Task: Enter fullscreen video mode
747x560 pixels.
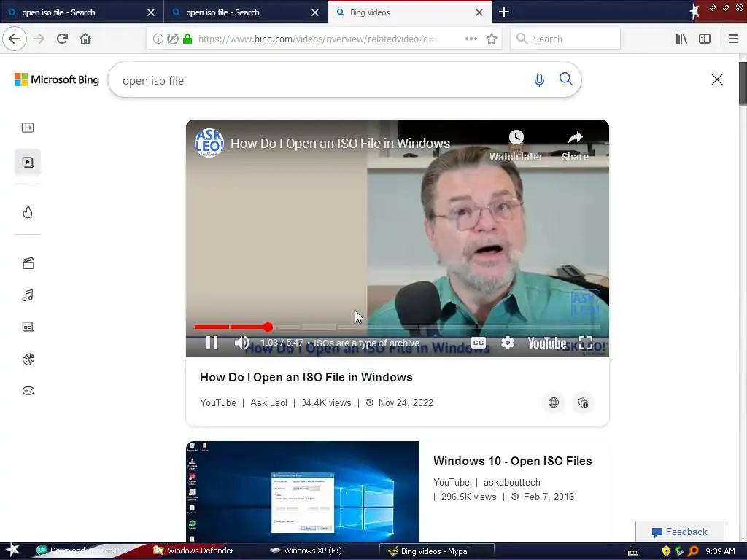Action: tap(586, 343)
